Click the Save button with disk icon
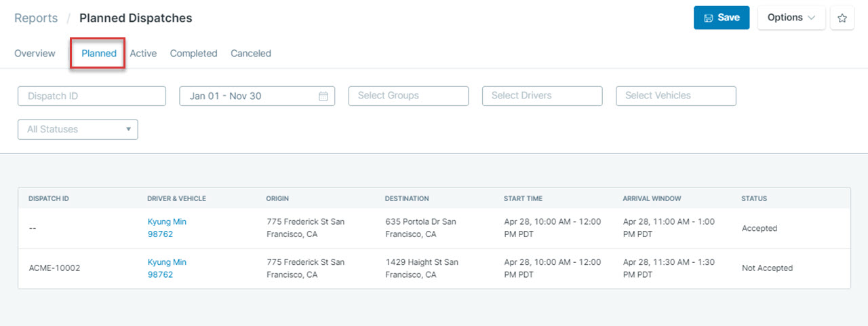 (x=722, y=18)
